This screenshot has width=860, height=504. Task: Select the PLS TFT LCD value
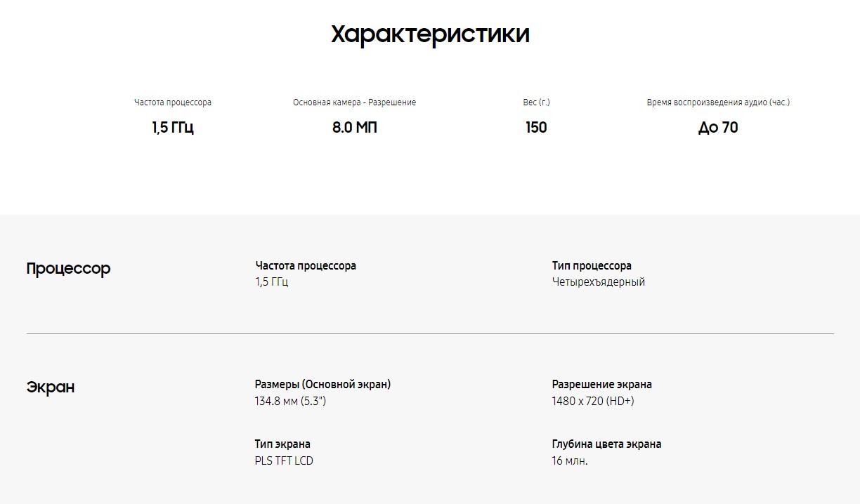point(284,461)
